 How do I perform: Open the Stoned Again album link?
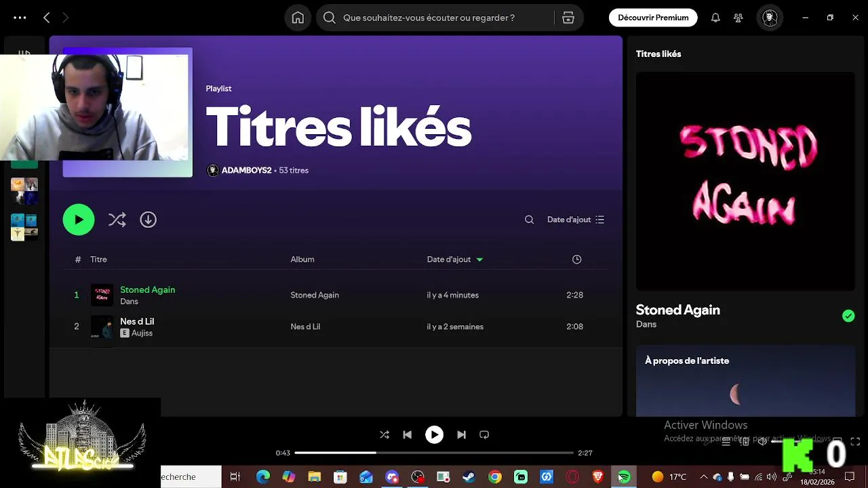click(315, 295)
